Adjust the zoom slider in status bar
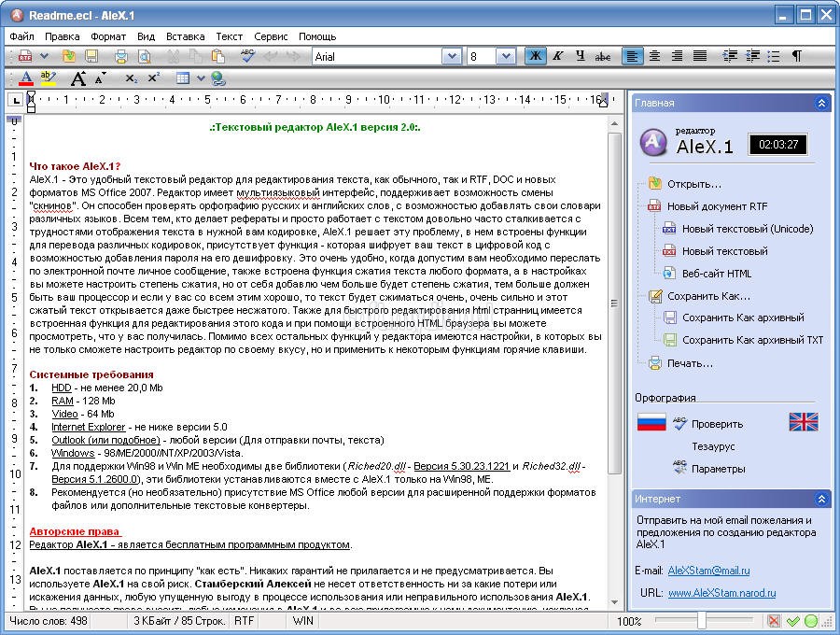840x635 pixels. coord(701,621)
